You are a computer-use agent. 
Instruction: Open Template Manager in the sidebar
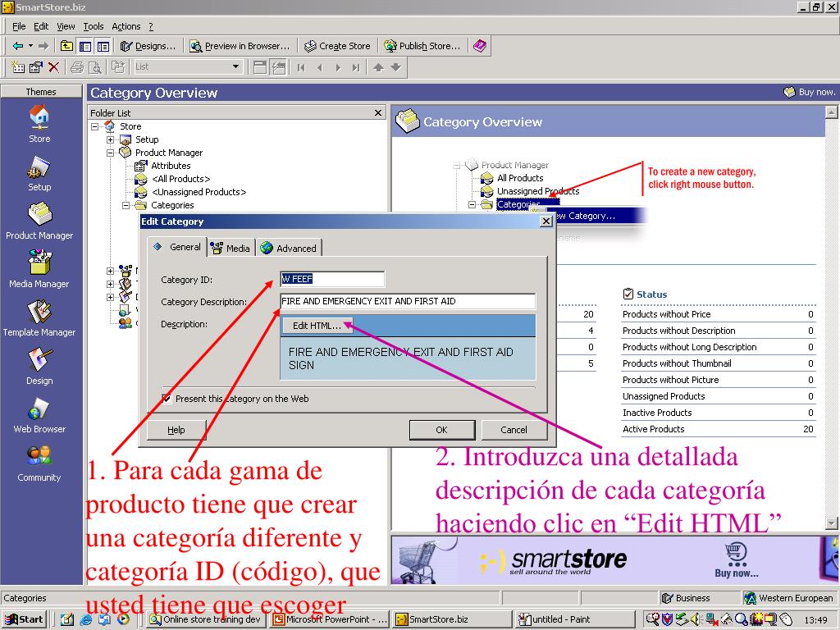click(39, 317)
